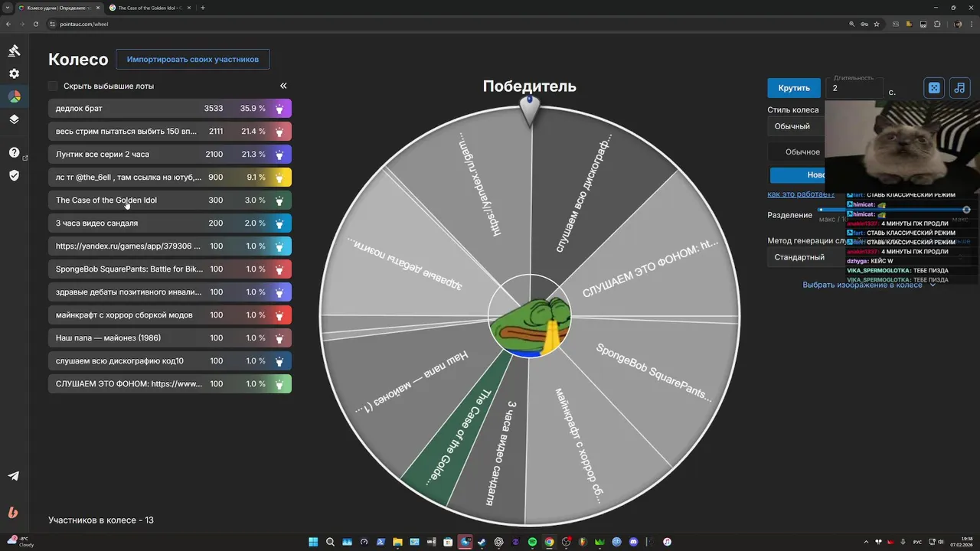This screenshot has height=551, width=980.
Task: Open the settings gear in sidebar
Action: click(x=14, y=73)
